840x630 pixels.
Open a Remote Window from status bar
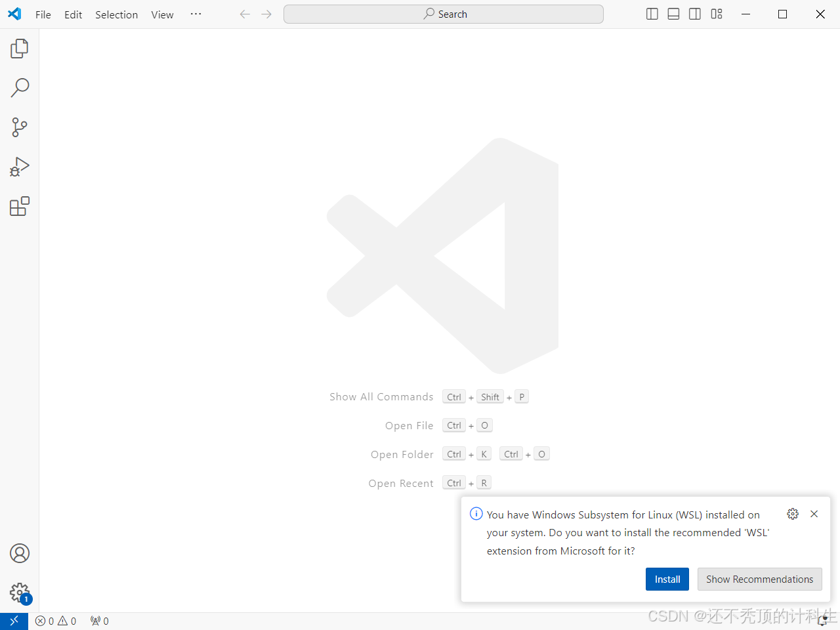click(14, 621)
